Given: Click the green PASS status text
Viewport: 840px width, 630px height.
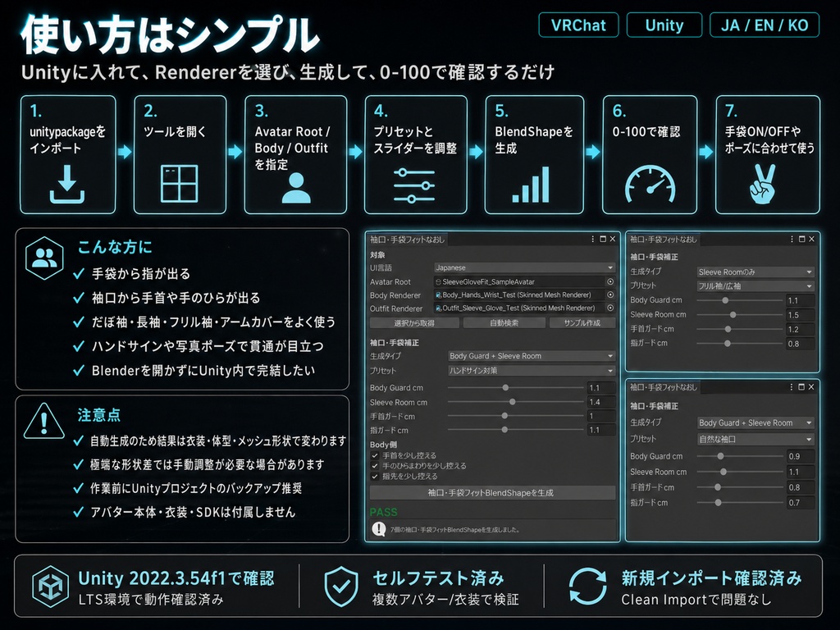Looking at the screenshot, I should (x=384, y=512).
